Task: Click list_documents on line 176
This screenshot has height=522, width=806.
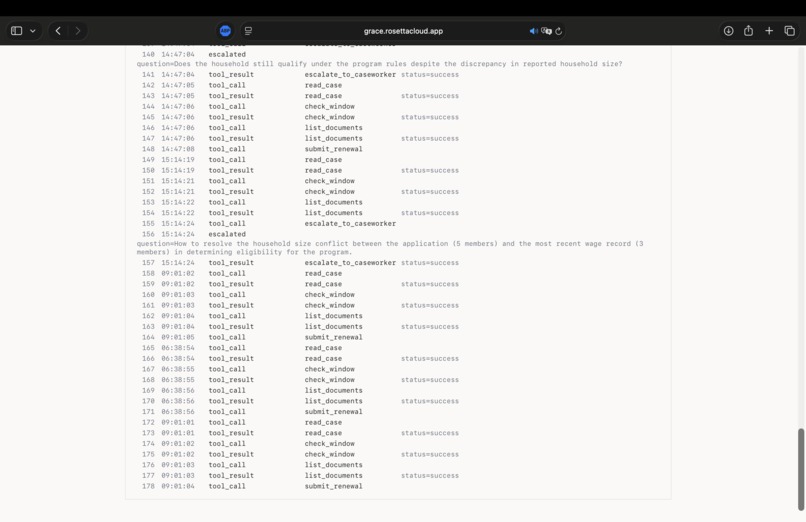Action: 333,465
